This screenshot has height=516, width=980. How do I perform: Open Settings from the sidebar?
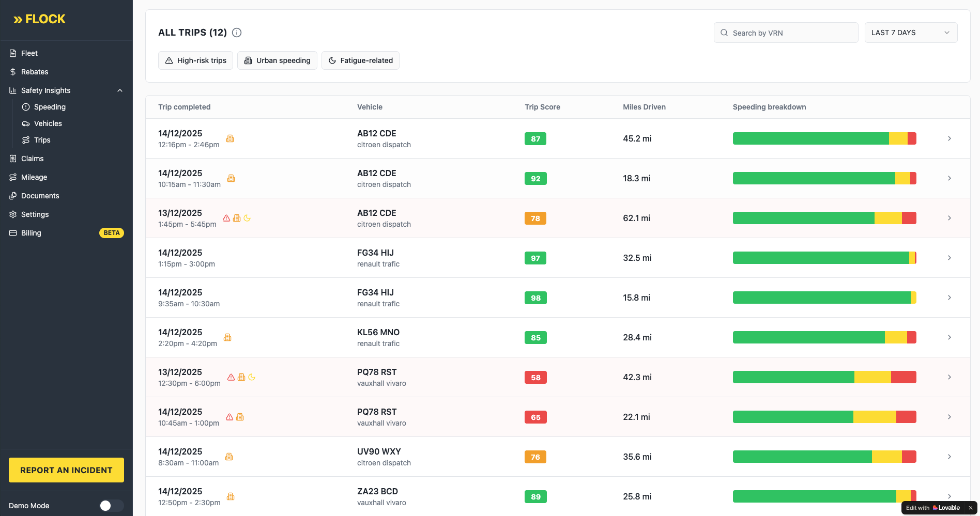(35, 214)
